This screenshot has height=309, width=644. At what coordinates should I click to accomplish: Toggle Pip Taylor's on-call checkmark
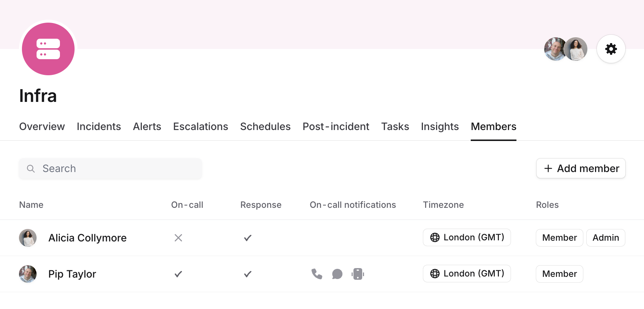click(178, 274)
